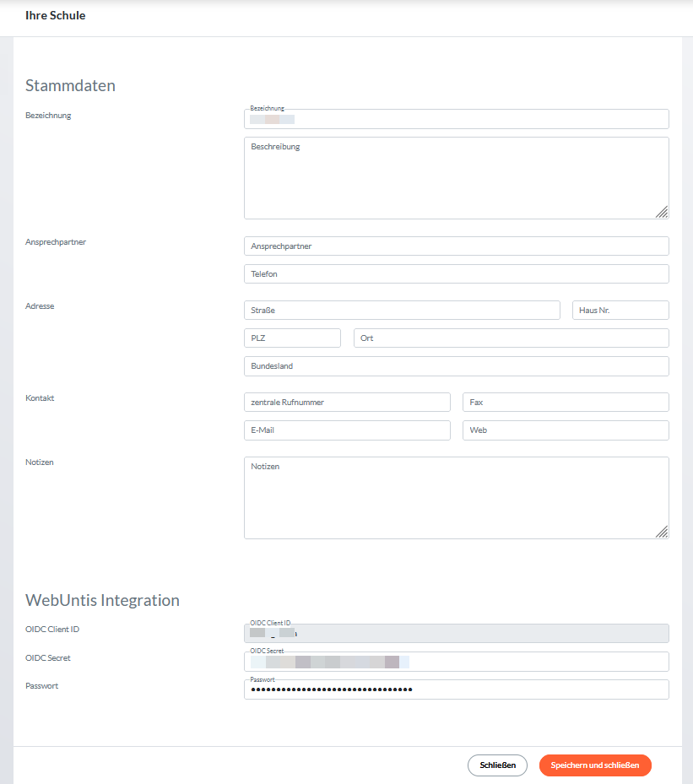This screenshot has width=693, height=784.
Task: Click the Ihre Schule title
Action: [x=56, y=15]
